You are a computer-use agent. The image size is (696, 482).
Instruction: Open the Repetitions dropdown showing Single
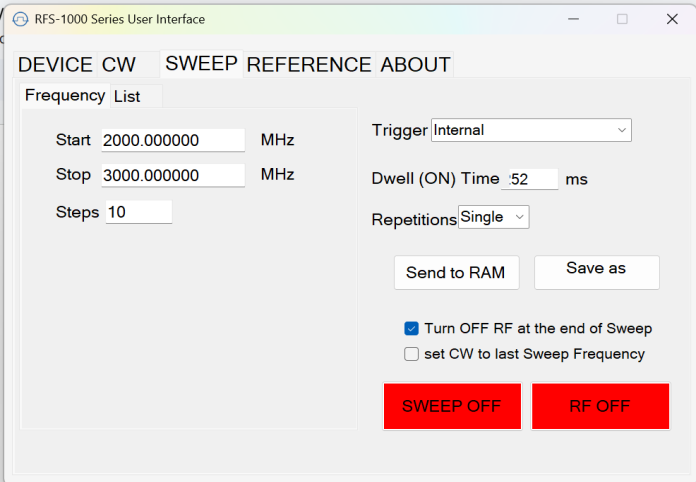pyautogui.click(x=494, y=217)
